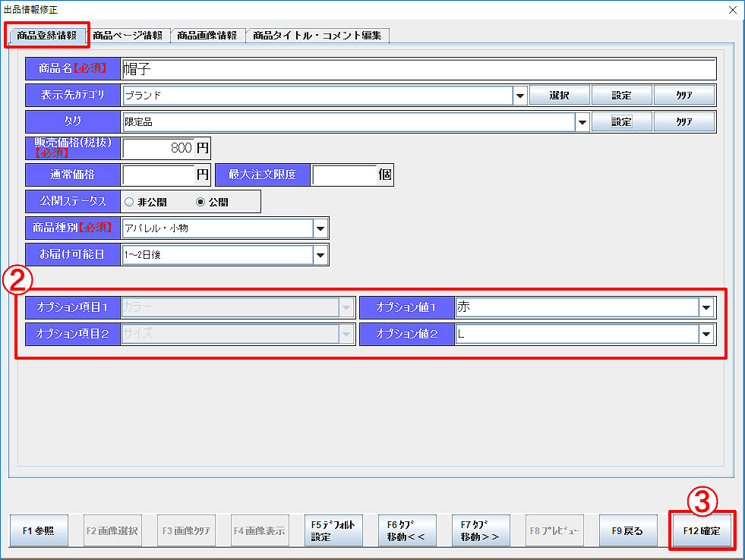This screenshot has height=560, width=745.
Task: Click the 商品名 text field
Action: click(x=418, y=69)
